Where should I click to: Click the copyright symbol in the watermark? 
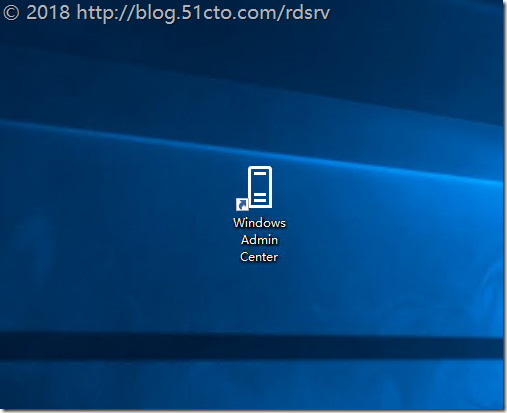(x=11, y=13)
